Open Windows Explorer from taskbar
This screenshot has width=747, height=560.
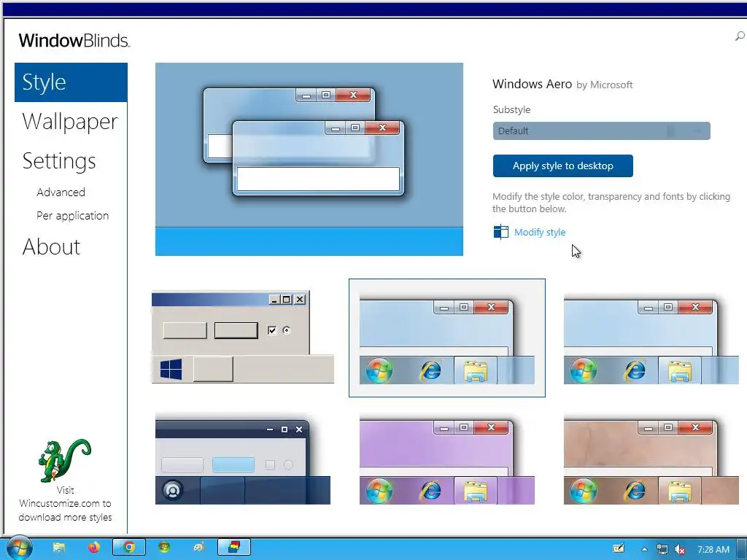tap(58, 548)
